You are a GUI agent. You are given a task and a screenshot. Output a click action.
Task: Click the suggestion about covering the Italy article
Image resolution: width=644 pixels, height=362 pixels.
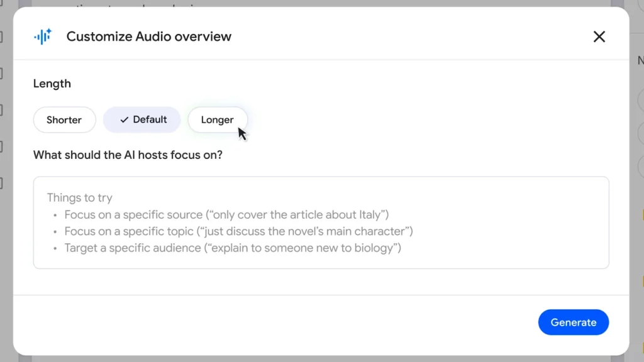pyautogui.click(x=227, y=214)
